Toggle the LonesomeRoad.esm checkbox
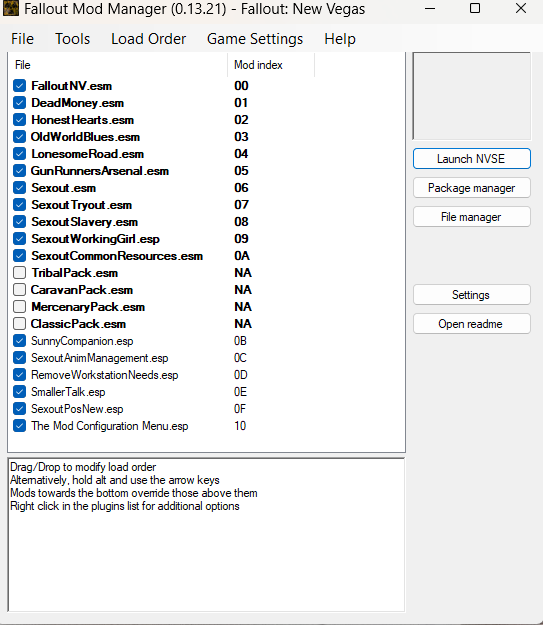Viewport: 543px width, 625px height. click(x=20, y=154)
